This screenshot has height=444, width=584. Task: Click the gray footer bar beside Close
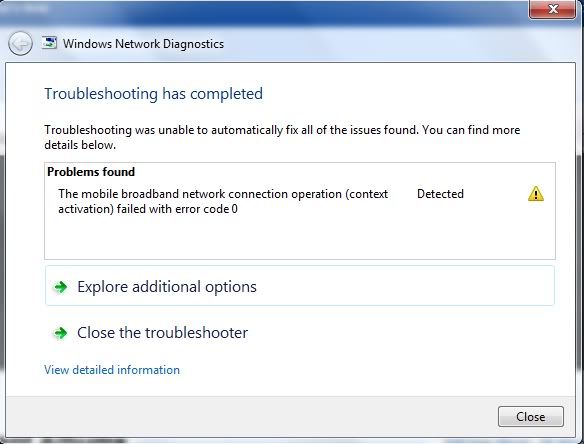click(250, 416)
